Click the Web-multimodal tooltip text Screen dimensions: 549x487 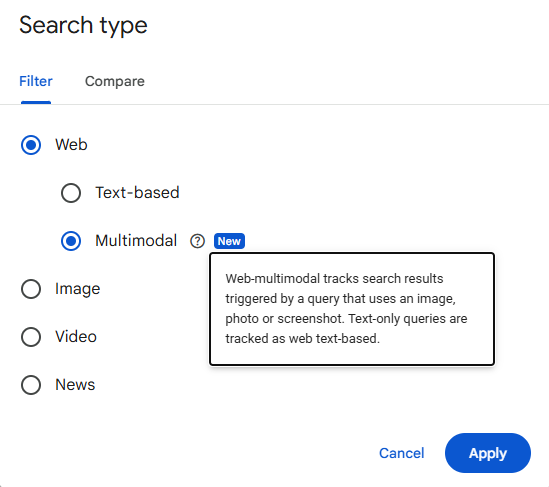pyautogui.click(x=346, y=308)
